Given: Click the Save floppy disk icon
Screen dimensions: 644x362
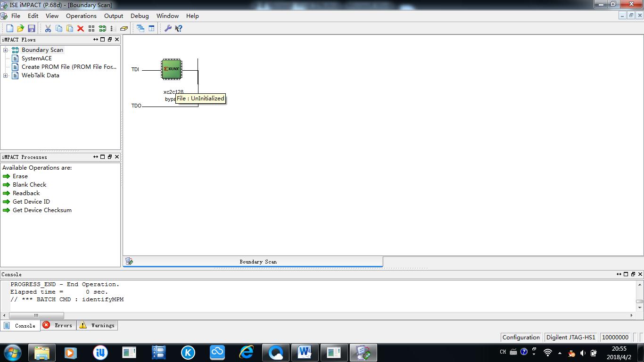Looking at the screenshot, I should [x=31, y=28].
